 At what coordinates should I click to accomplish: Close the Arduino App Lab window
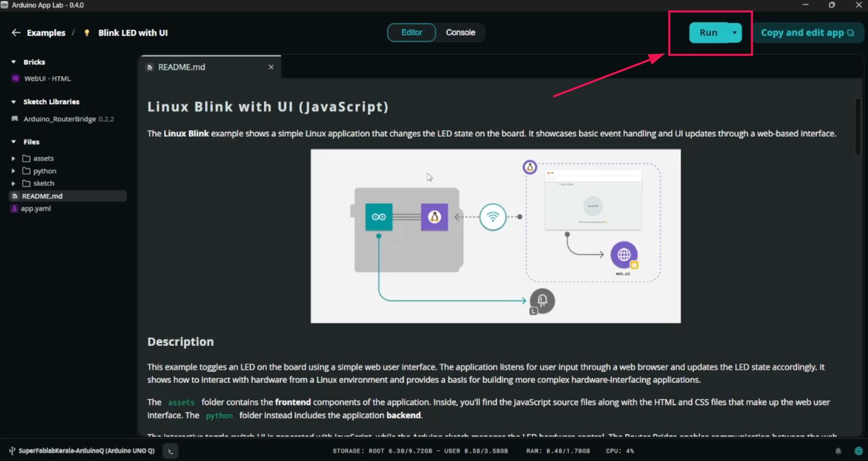pos(859,5)
